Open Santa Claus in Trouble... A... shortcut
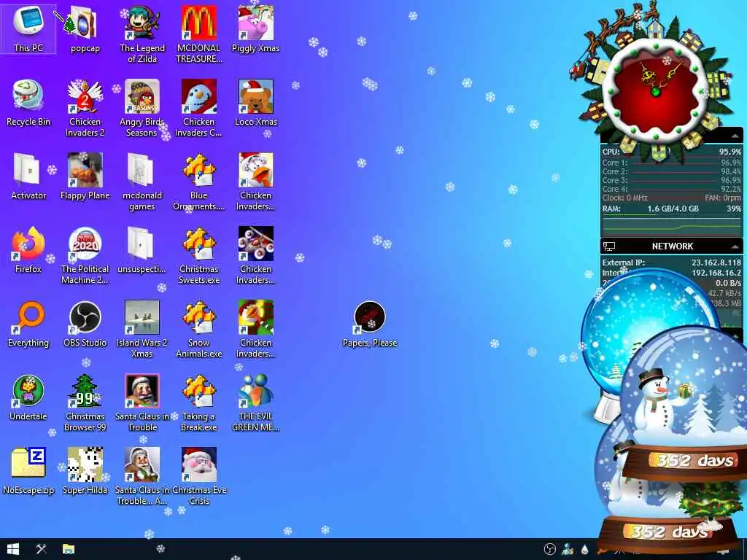The height and width of the screenshot is (560, 747). 142,475
